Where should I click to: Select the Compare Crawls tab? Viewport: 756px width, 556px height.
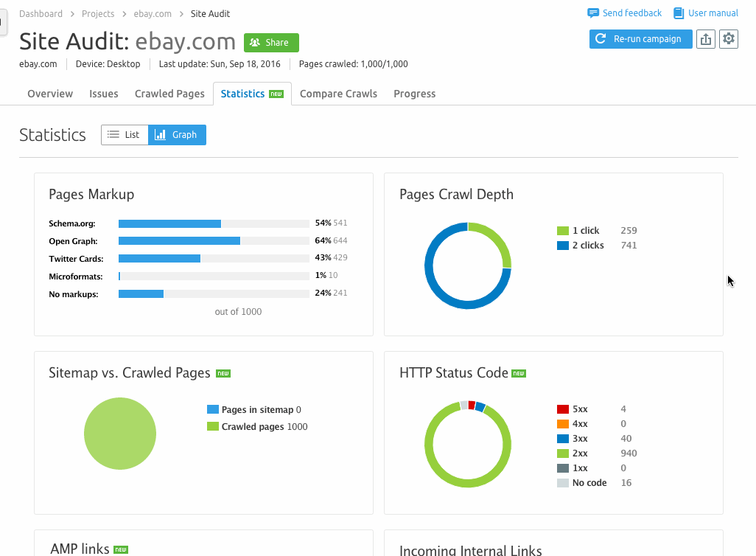(x=338, y=94)
